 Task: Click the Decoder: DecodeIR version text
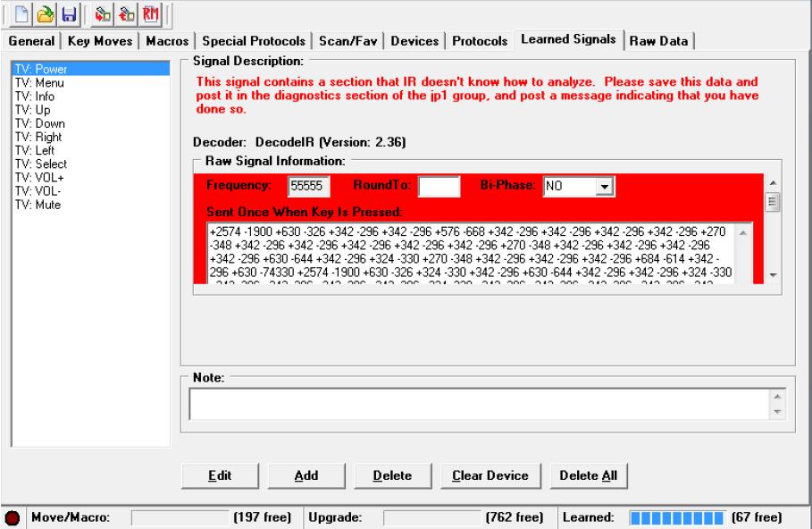coord(299,142)
